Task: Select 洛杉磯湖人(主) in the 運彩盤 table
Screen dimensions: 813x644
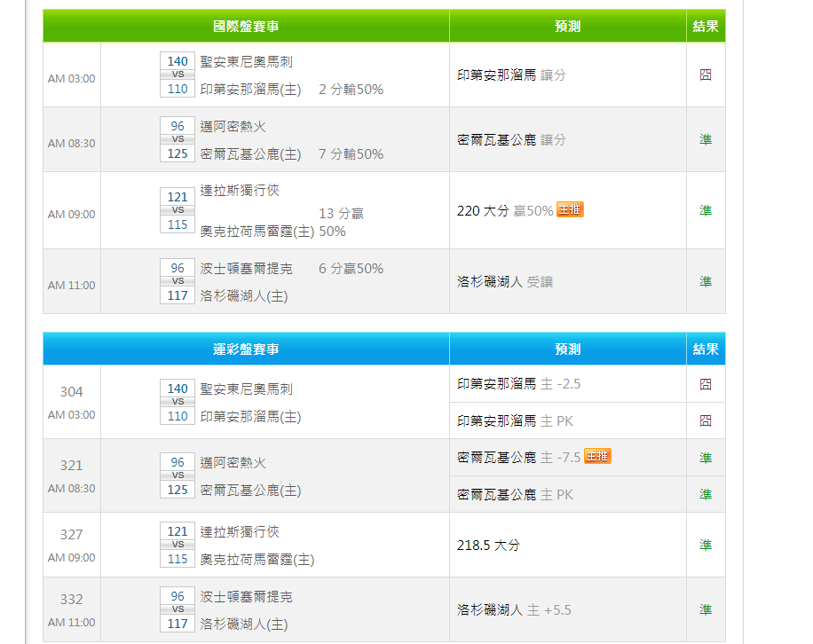Action: click(x=244, y=624)
